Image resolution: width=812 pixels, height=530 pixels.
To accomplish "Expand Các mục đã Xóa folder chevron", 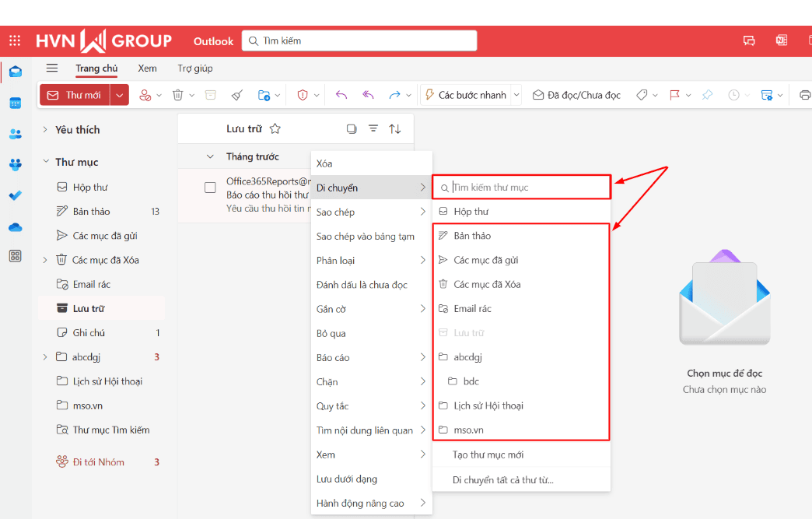I will [x=45, y=260].
